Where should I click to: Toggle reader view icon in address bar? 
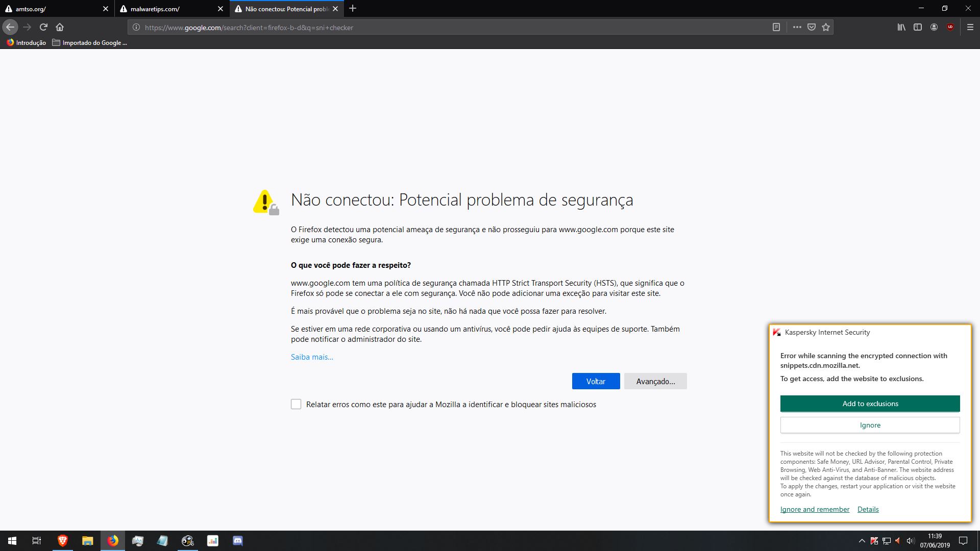pos(776,27)
